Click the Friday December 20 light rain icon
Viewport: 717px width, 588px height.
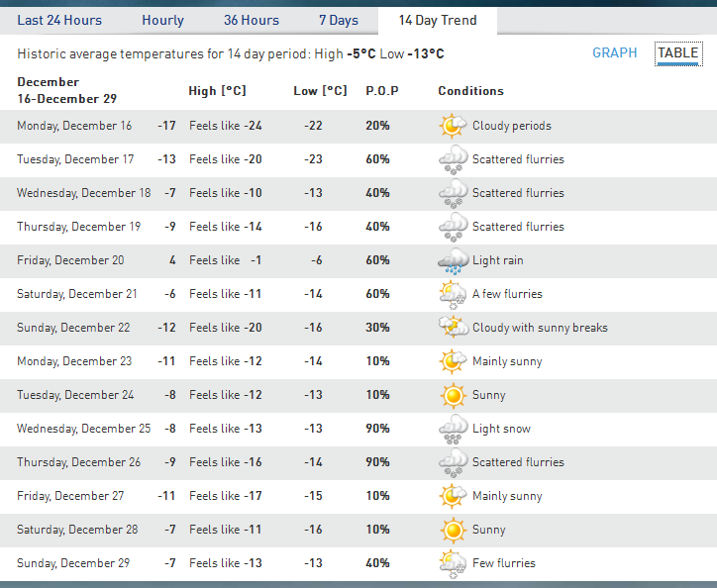[x=453, y=260]
